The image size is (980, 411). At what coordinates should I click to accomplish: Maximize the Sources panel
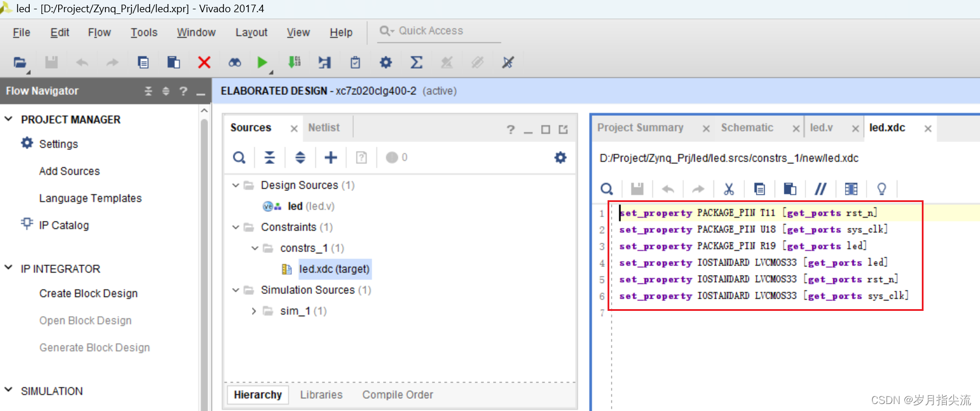click(545, 129)
